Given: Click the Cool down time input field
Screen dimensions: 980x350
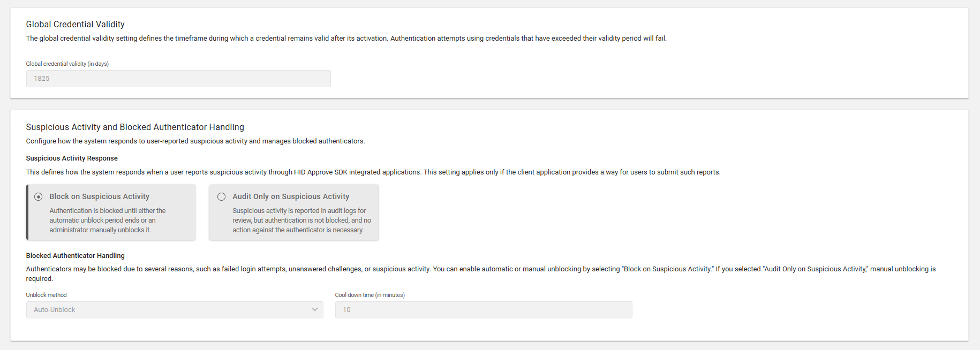Looking at the screenshot, I should point(484,310).
